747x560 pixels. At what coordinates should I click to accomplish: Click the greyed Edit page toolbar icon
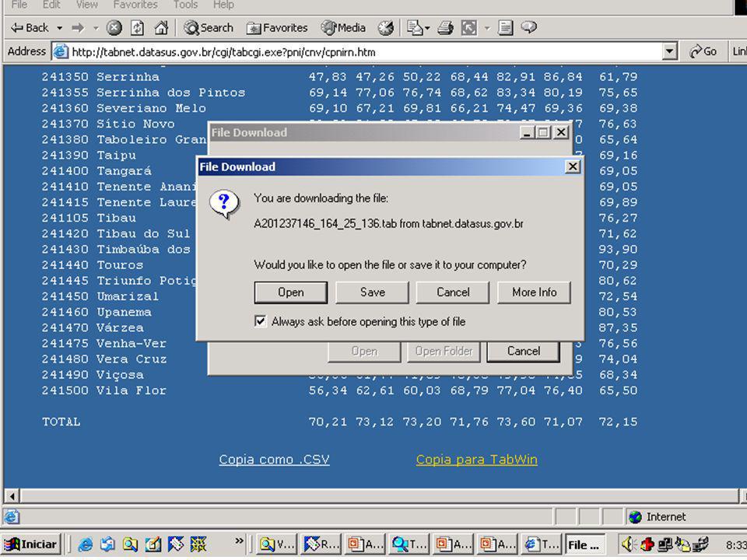468,28
